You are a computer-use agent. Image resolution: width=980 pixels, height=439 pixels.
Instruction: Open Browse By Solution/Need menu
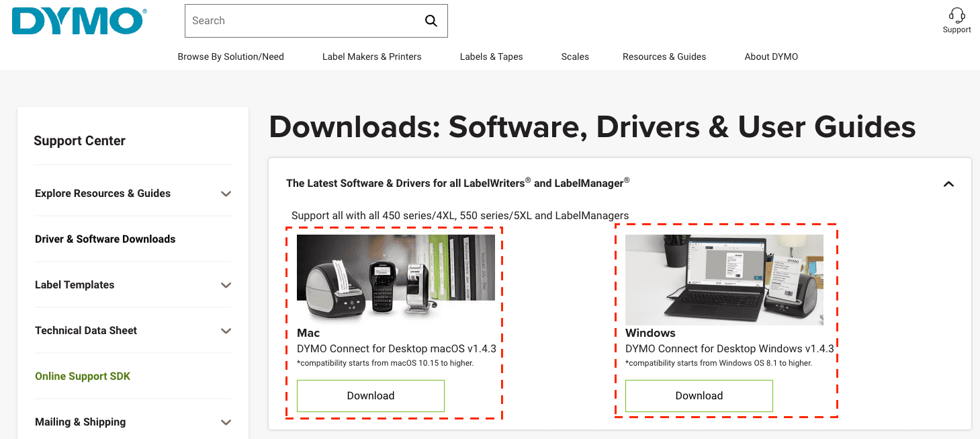pyautogui.click(x=230, y=56)
